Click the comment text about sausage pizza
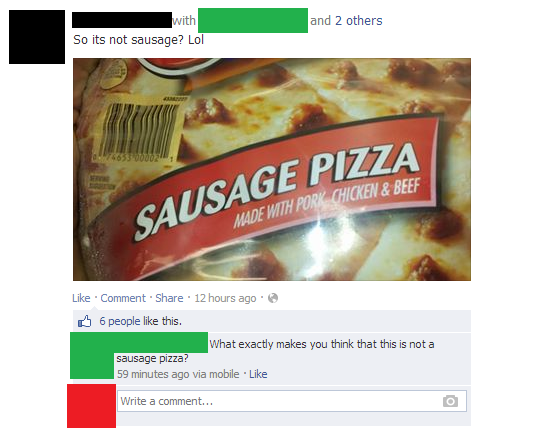This screenshot has height=439, width=555. coord(275,351)
